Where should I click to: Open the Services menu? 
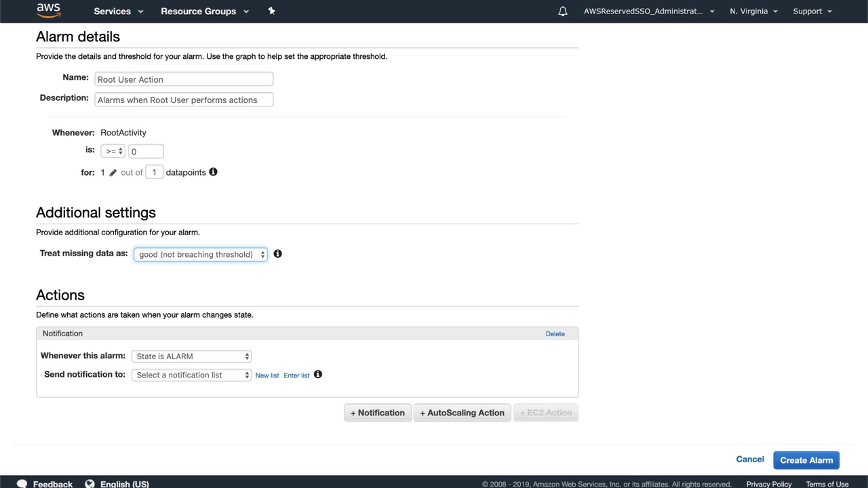[x=119, y=12]
